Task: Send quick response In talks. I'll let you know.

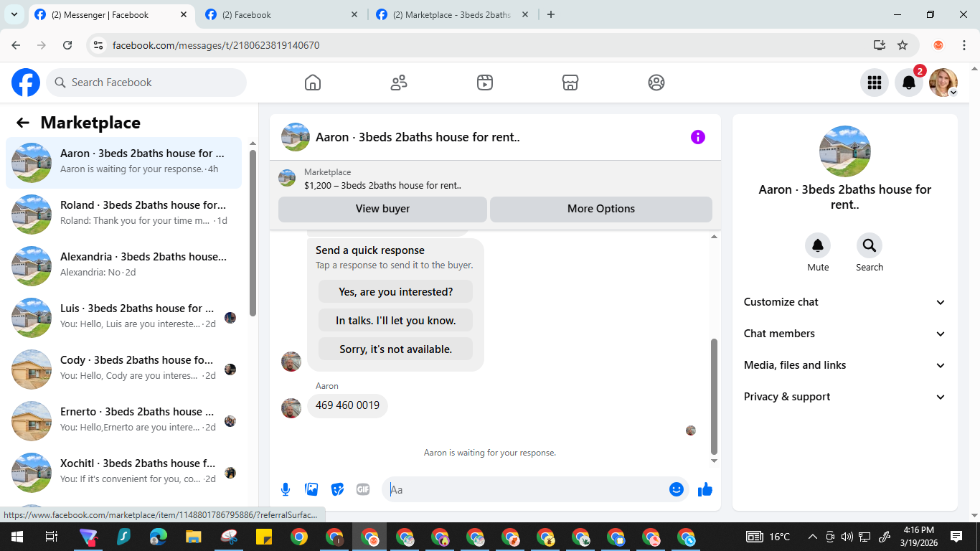Action: pos(395,321)
